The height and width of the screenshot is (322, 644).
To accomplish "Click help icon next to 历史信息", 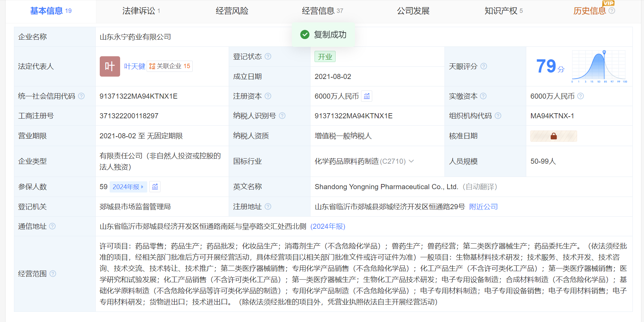I will point(612,11).
